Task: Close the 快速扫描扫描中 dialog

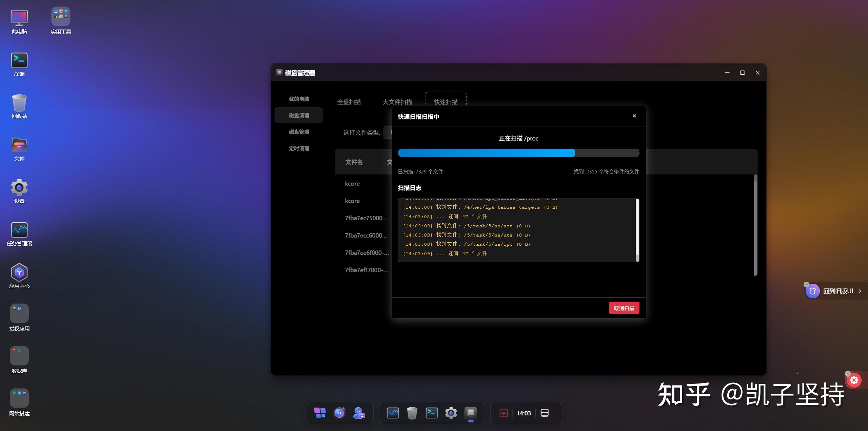Action: (634, 116)
